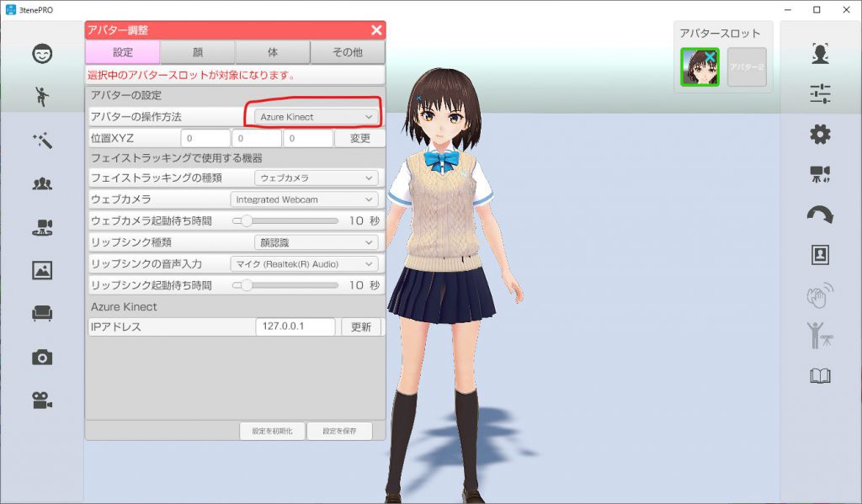The height and width of the screenshot is (504, 862).
Task: Select the empty アバター2 slot
Action: (x=747, y=67)
